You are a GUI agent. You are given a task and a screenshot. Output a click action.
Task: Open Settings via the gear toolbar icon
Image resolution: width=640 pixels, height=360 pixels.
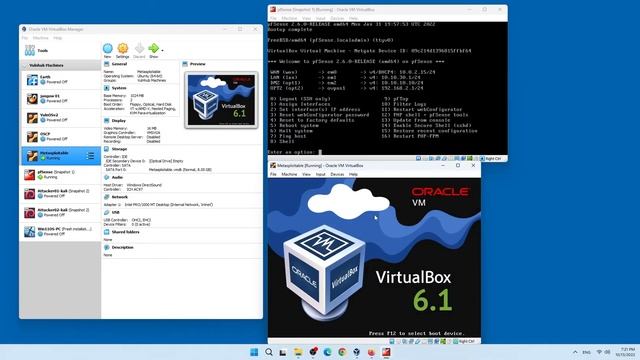click(122, 49)
